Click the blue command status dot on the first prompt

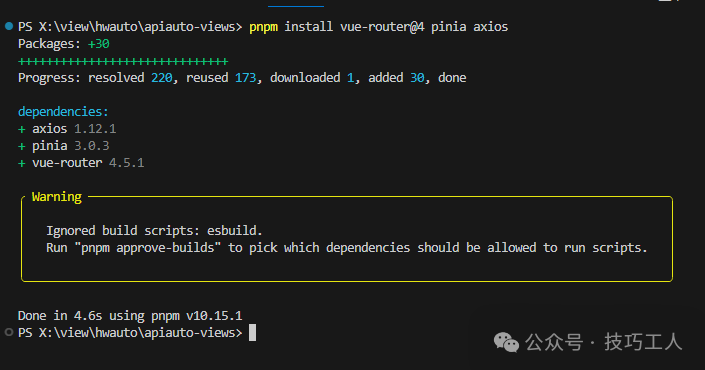pyautogui.click(x=9, y=26)
